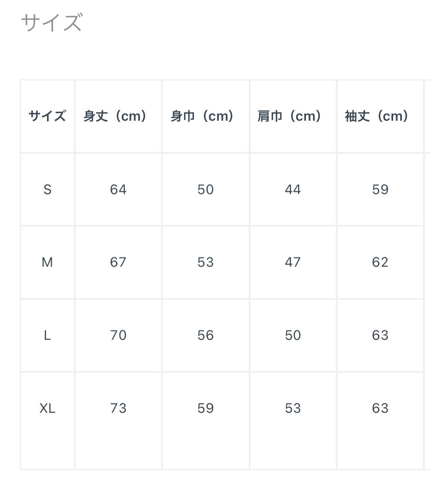Click the 47 value in M row

coord(293,262)
